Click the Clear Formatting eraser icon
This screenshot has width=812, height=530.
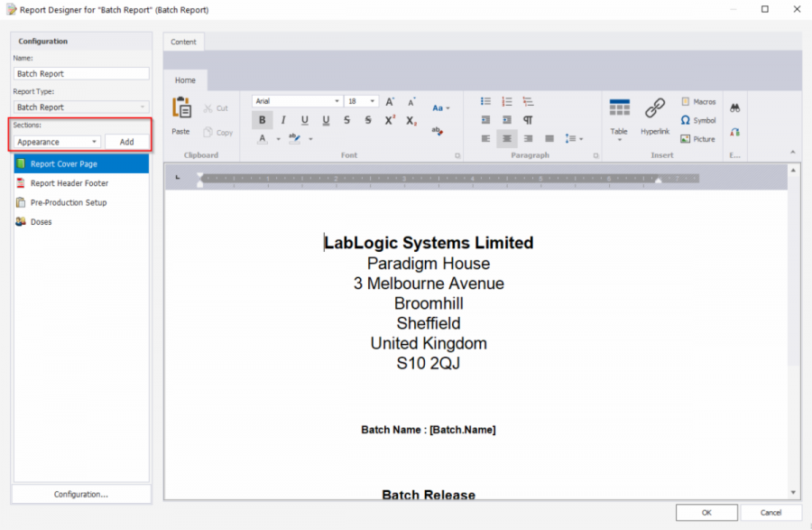pos(438,131)
